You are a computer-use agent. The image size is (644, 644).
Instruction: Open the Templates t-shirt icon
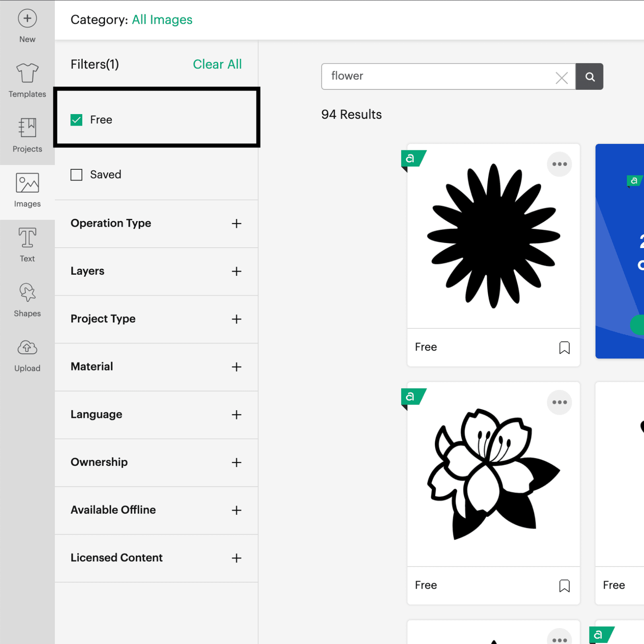27,73
